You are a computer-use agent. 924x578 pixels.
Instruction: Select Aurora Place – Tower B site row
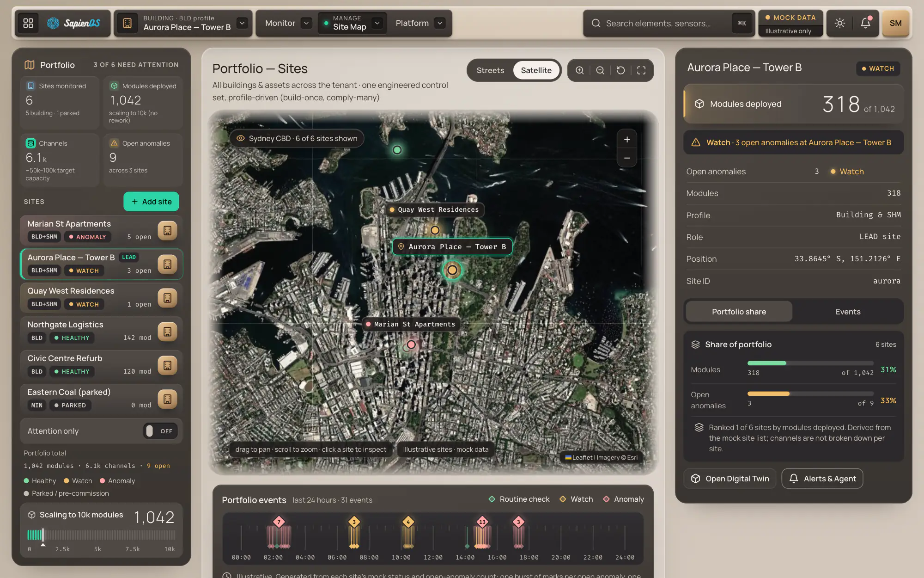coord(101,264)
